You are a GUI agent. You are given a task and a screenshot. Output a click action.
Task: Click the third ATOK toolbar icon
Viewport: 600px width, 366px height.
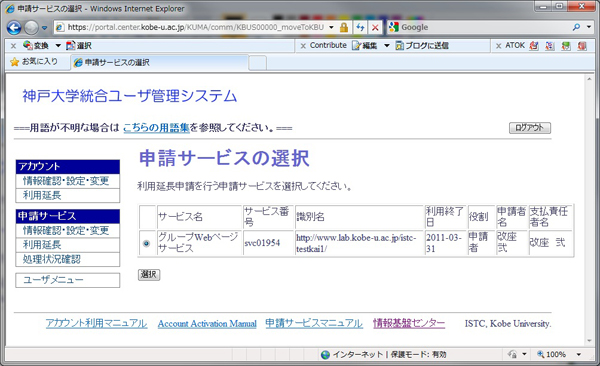point(566,46)
